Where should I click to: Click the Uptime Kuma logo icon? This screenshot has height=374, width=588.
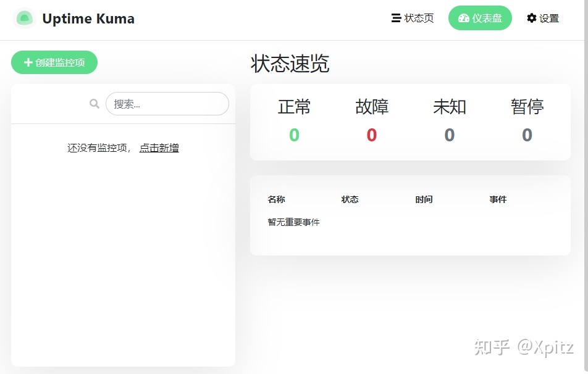tap(24, 18)
